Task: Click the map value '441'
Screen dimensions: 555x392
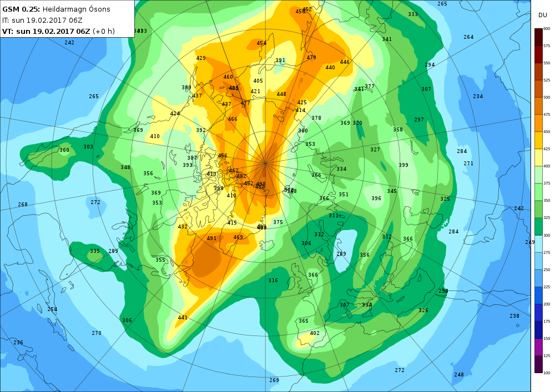Action: (x=183, y=317)
